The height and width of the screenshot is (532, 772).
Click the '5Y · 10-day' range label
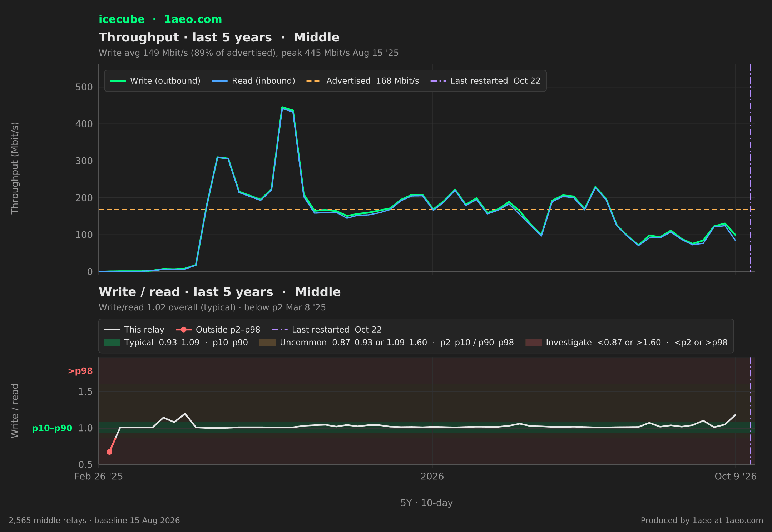click(427, 503)
